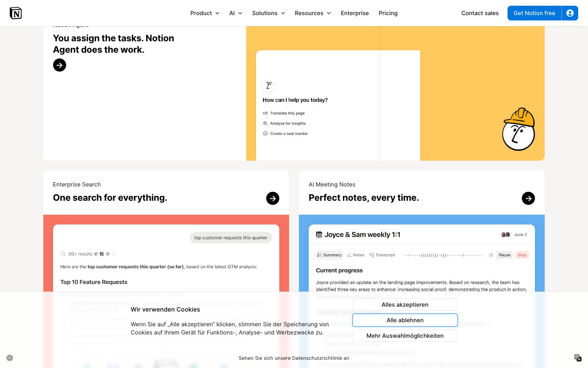Click the Contact sales link
The image size is (588, 368).
(x=480, y=13)
